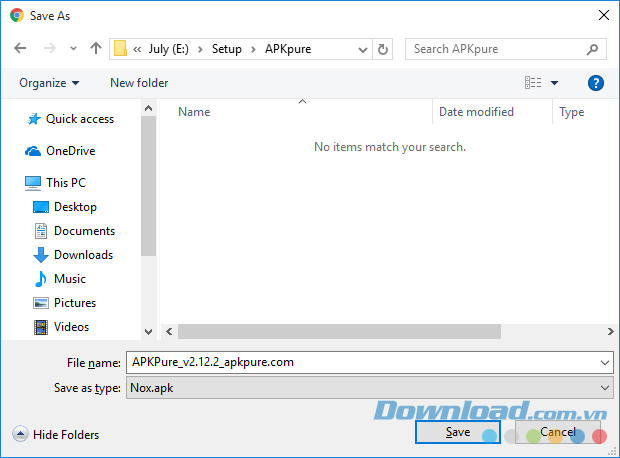Open the Pictures folder
This screenshot has width=620, height=458.
tap(75, 303)
